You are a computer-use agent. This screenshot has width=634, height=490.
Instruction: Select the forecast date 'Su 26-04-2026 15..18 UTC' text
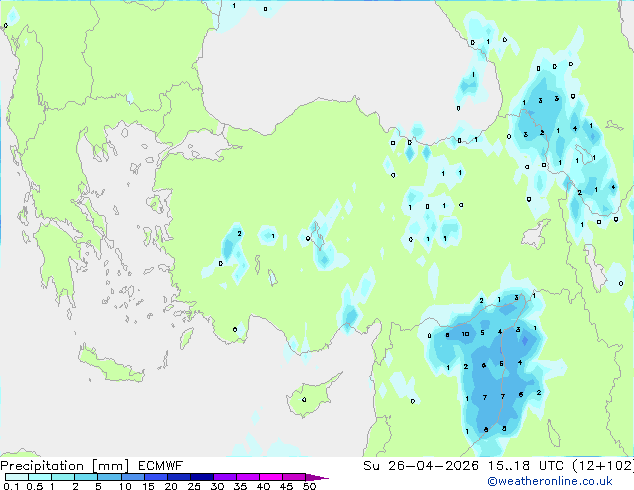[463, 466]
